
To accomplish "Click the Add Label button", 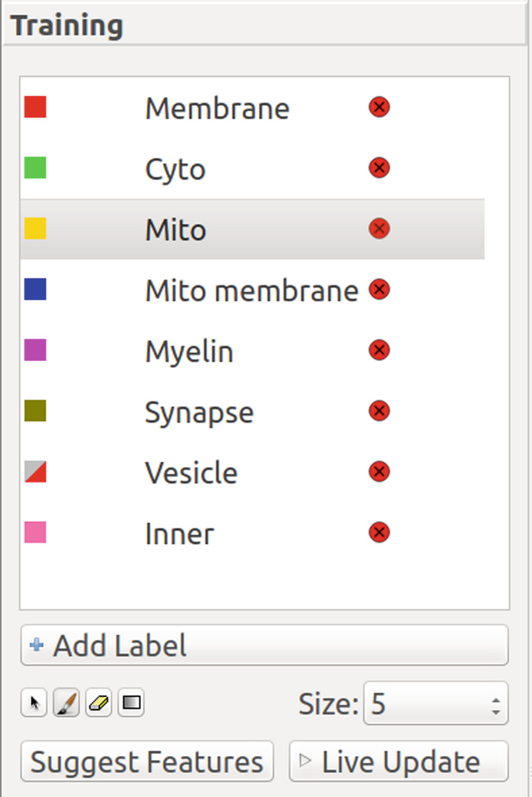I will coord(264,645).
